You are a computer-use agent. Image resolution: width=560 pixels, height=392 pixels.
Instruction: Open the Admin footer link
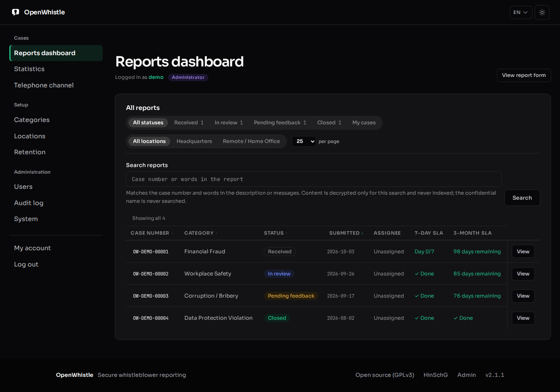(467, 375)
